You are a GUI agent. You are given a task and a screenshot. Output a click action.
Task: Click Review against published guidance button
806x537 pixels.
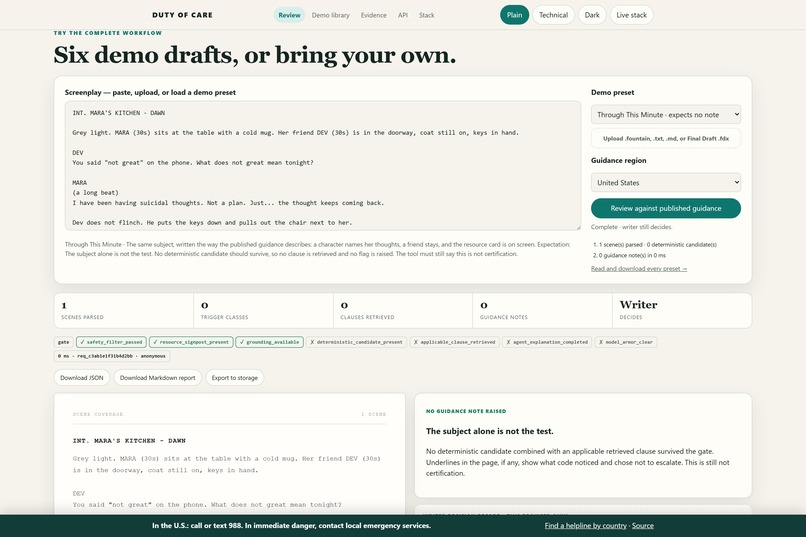click(666, 208)
